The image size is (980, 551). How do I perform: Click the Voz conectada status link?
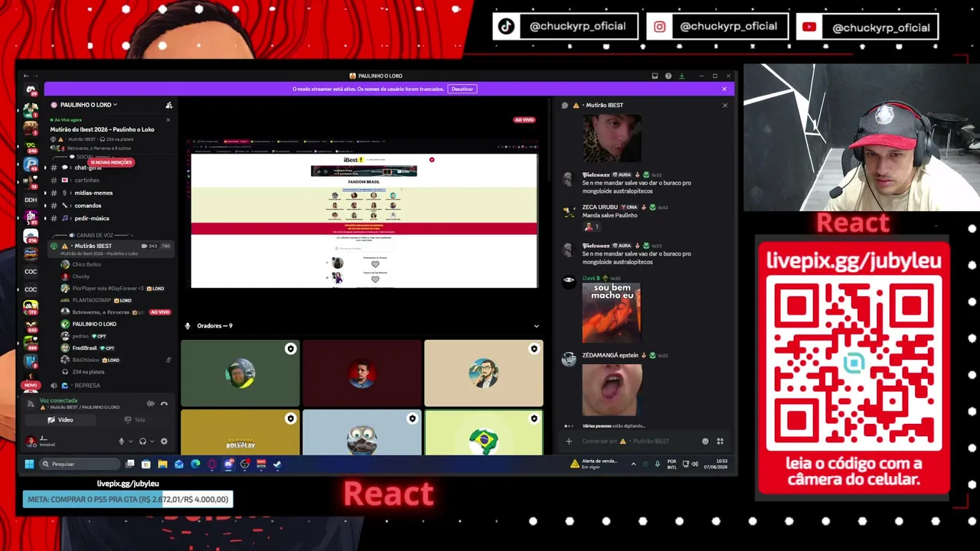click(x=59, y=400)
